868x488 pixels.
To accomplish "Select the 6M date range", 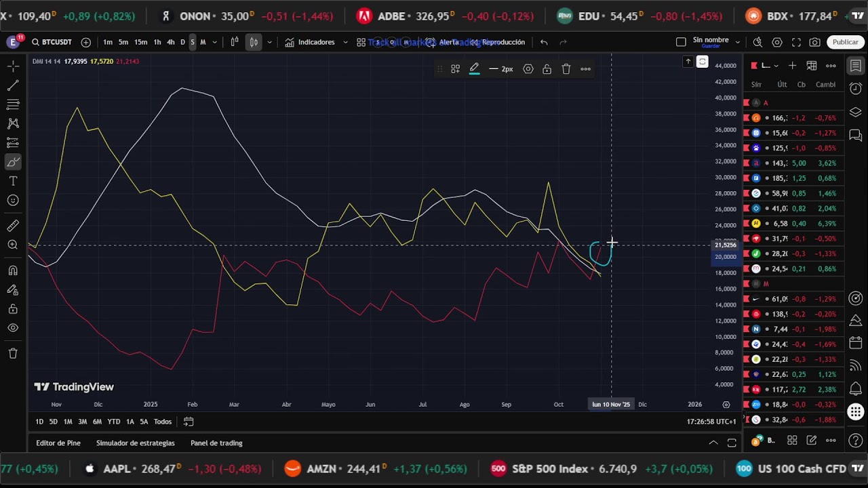I will [x=97, y=422].
